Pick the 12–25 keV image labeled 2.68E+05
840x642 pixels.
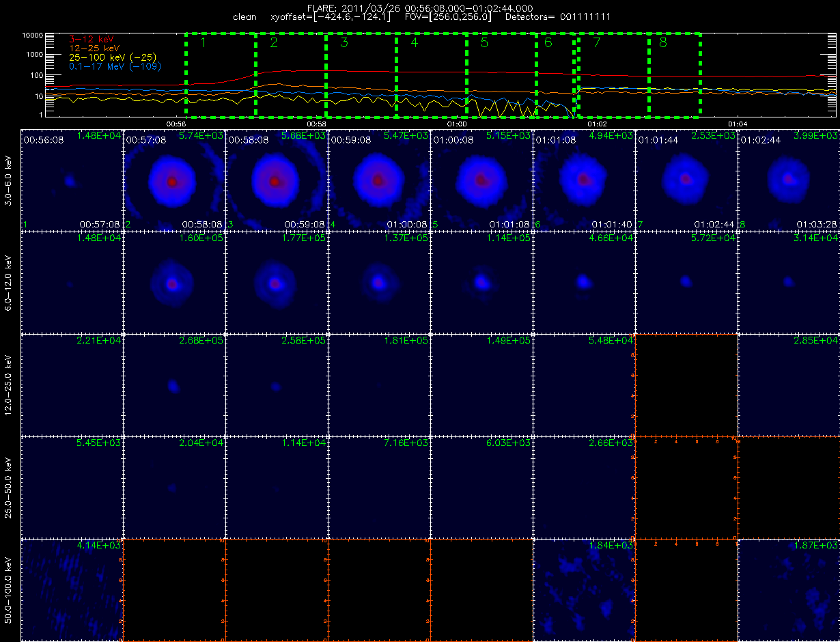(x=174, y=385)
